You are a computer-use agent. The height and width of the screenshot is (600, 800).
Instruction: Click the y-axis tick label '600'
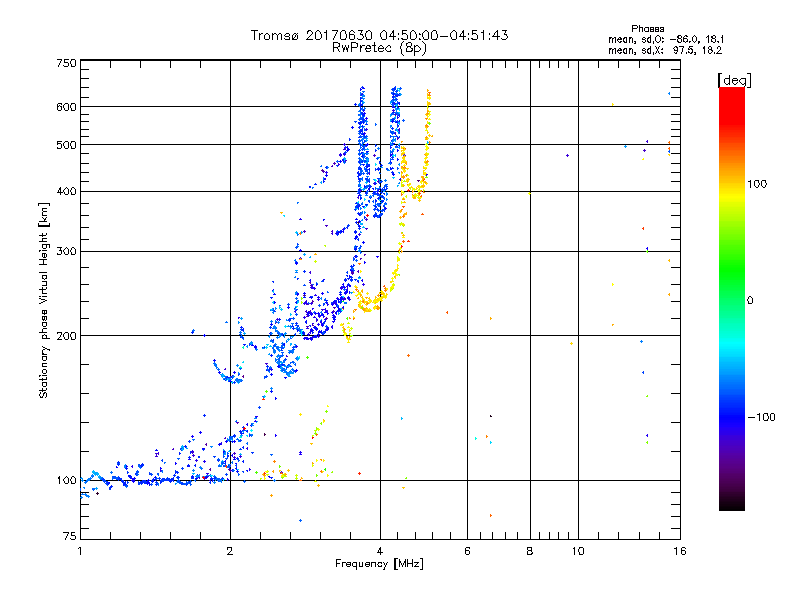click(66, 107)
